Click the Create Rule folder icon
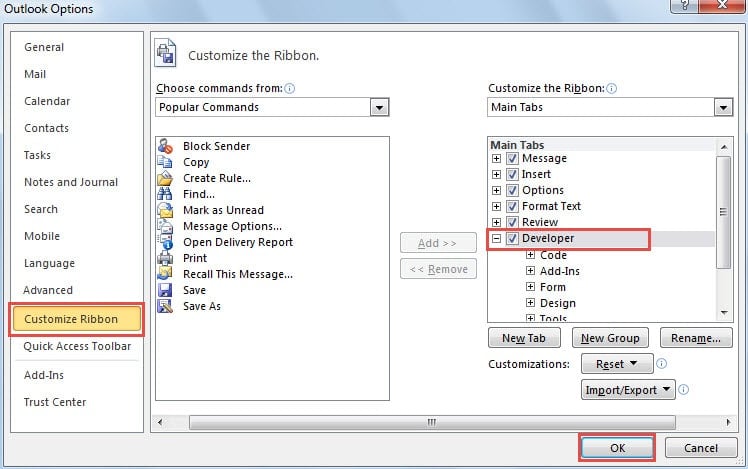 click(165, 178)
